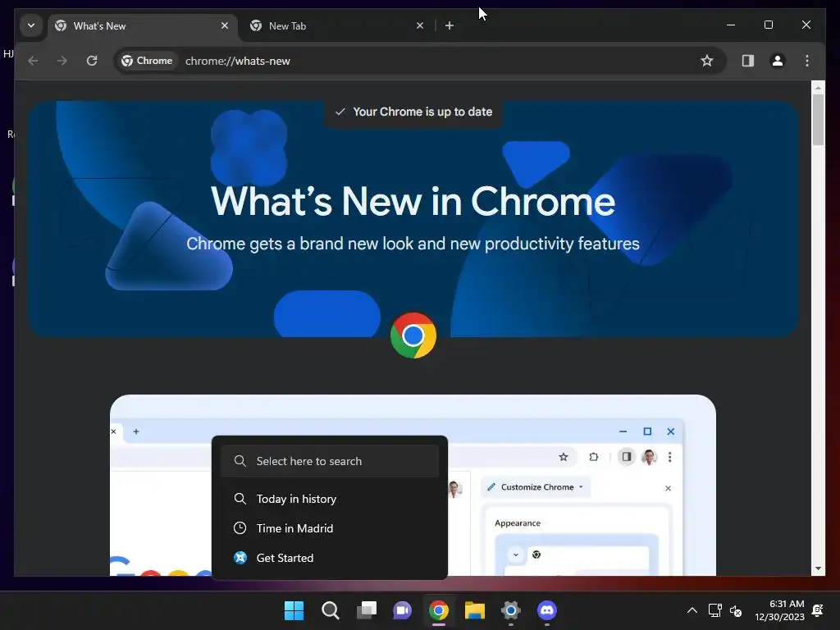Go back with the back arrow
The image size is (840, 630).
pos(33,61)
